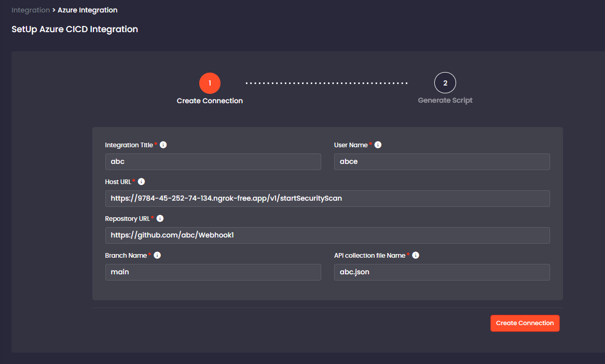Screen dimensions: 605x364
Task: Click the Create Connection button
Action: [525, 323]
